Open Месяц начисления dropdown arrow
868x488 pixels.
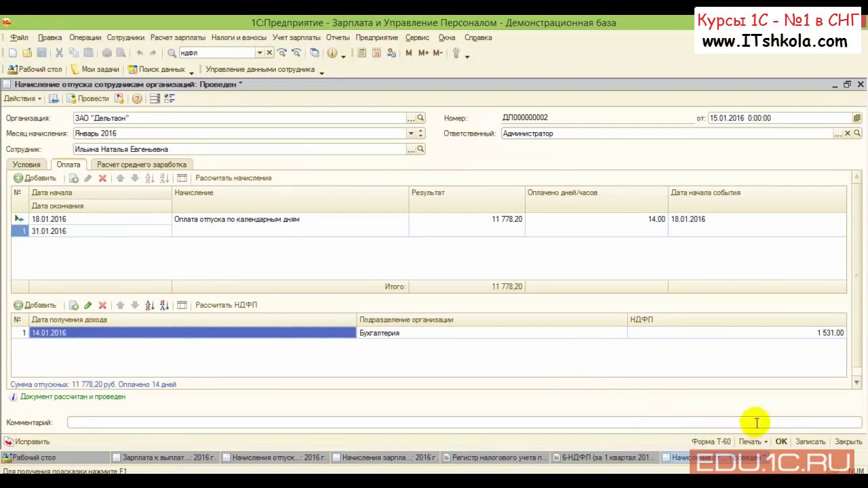click(410, 134)
